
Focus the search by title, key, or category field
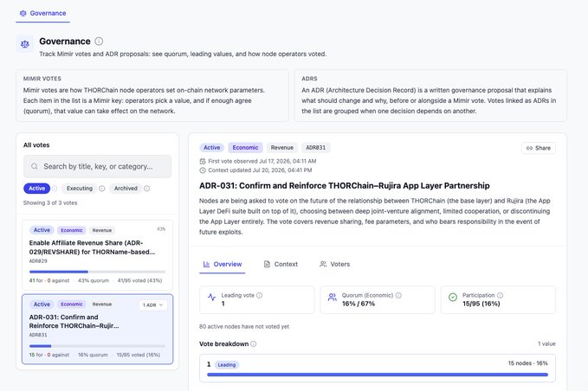98,166
